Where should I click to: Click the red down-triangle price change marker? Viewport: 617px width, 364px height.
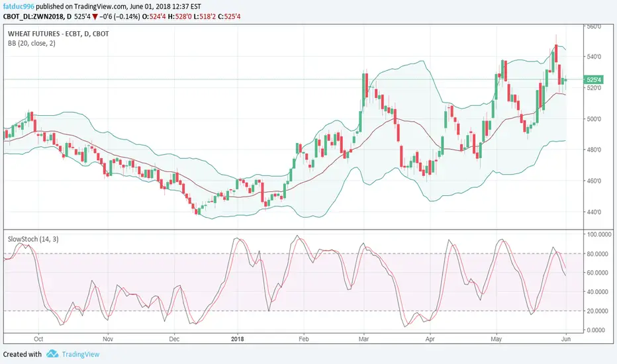pyautogui.click(x=95, y=17)
